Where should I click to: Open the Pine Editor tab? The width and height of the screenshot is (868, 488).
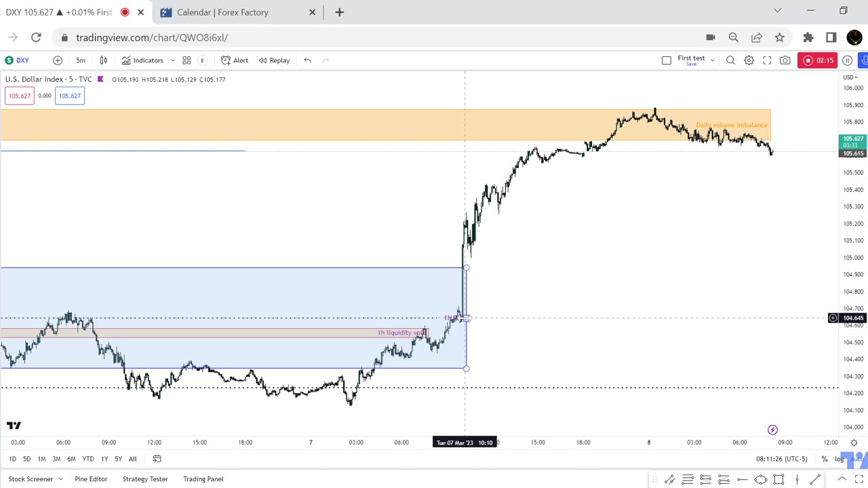click(91, 479)
